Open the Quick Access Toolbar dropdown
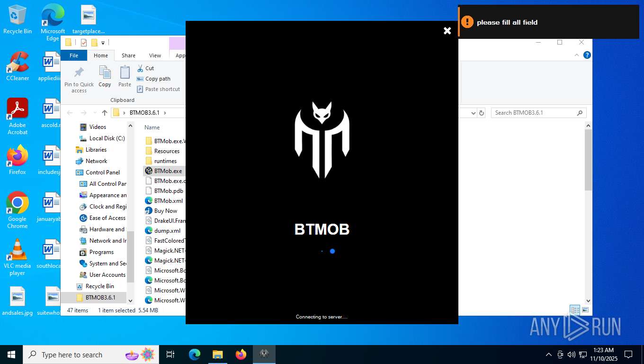The height and width of the screenshot is (364, 644). (103, 43)
